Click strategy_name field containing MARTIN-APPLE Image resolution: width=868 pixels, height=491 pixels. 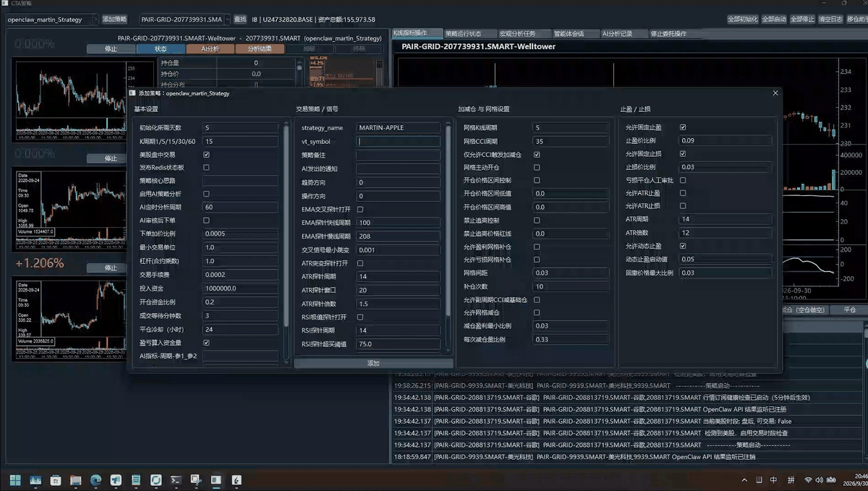[x=398, y=128]
